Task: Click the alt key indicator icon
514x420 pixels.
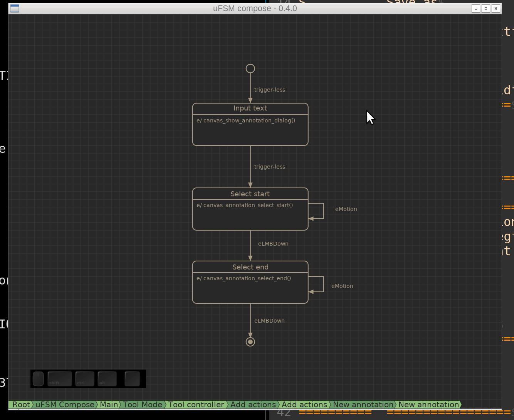Action: 107,379
